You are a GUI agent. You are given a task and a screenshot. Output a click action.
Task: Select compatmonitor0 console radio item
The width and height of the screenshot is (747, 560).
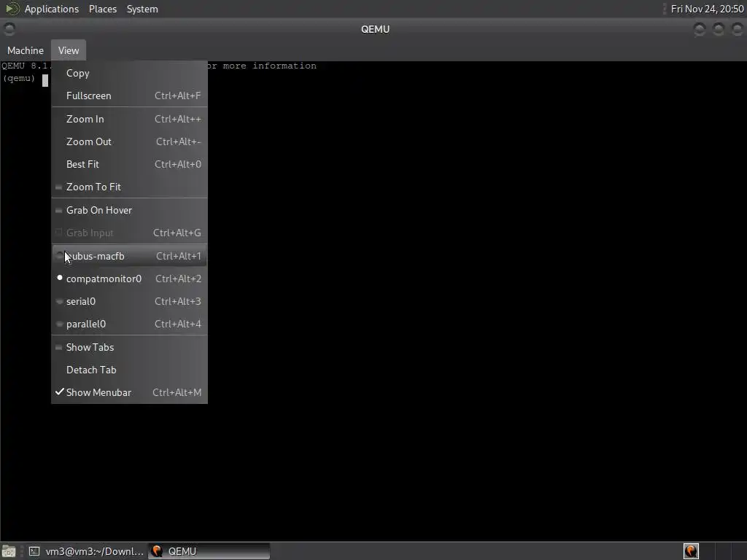[129, 279]
